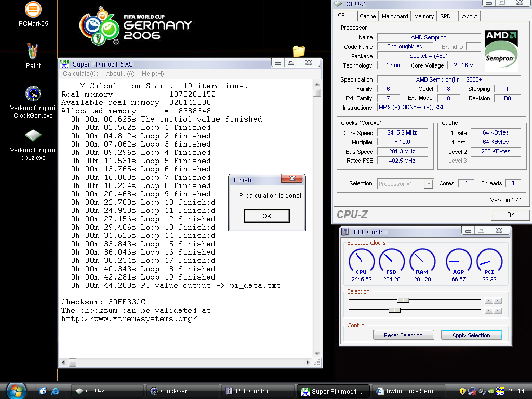Viewport: 532px width, 399px height.
Task: Click Apply Selection in PLL Control
Action: [471, 335]
